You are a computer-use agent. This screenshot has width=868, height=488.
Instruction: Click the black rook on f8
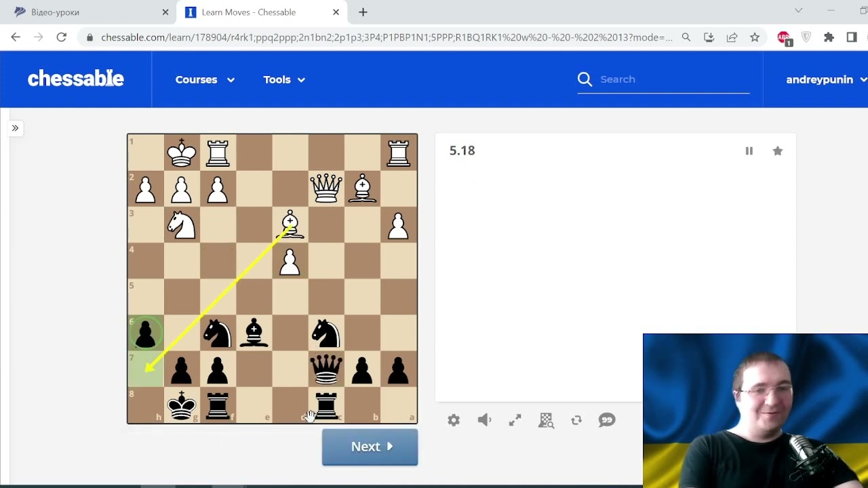pos(218,405)
